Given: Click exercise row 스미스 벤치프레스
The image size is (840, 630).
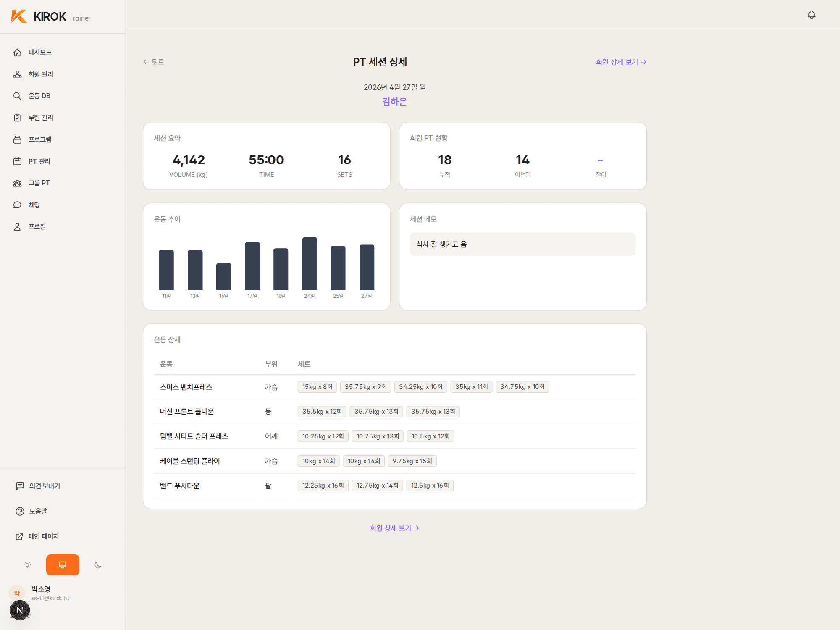Looking at the screenshot, I should coord(394,387).
